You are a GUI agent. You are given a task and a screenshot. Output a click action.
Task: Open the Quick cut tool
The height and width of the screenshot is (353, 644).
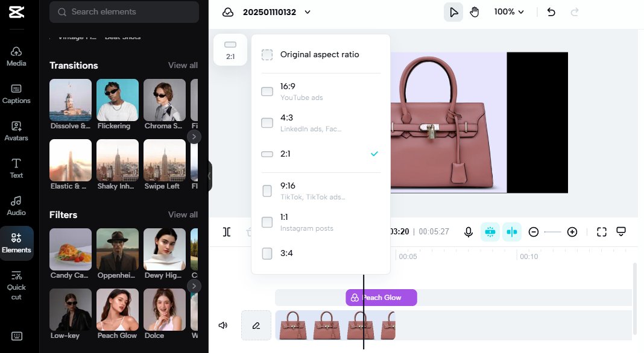16,286
